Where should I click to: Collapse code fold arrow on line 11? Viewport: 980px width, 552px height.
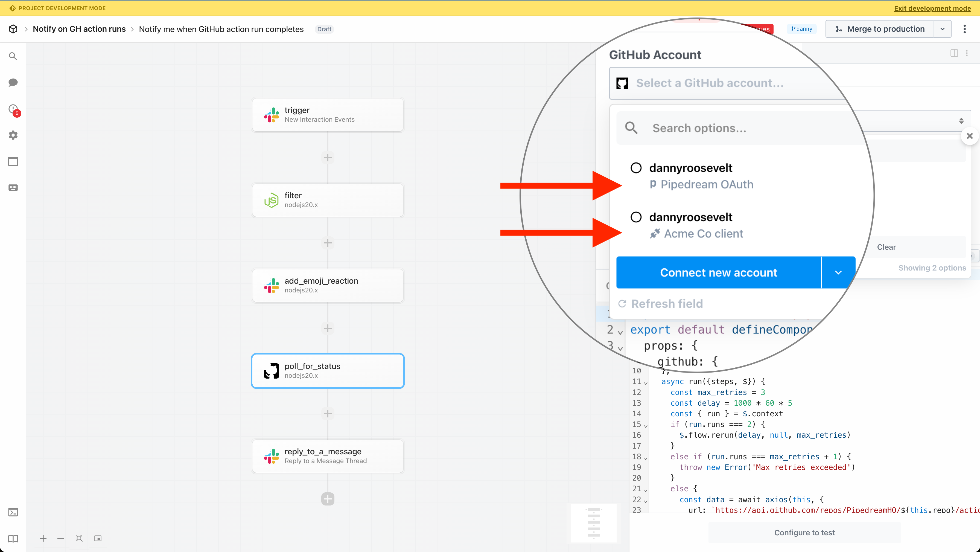point(646,383)
